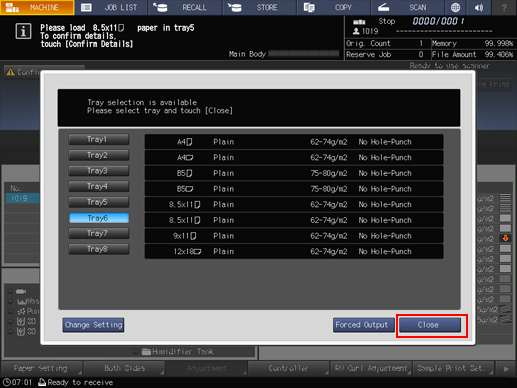The width and height of the screenshot is (517, 388).
Task: Click the Memory 99.998% value
Action: pos(499,43)
